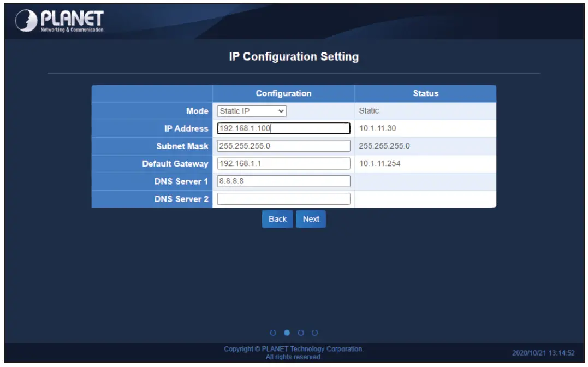Click the Configuration column header
588x367 pixels.
pos(284,93)
